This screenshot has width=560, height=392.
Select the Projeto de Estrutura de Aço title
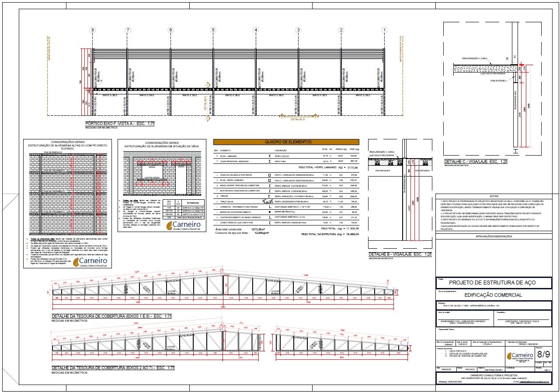point(492,283)
